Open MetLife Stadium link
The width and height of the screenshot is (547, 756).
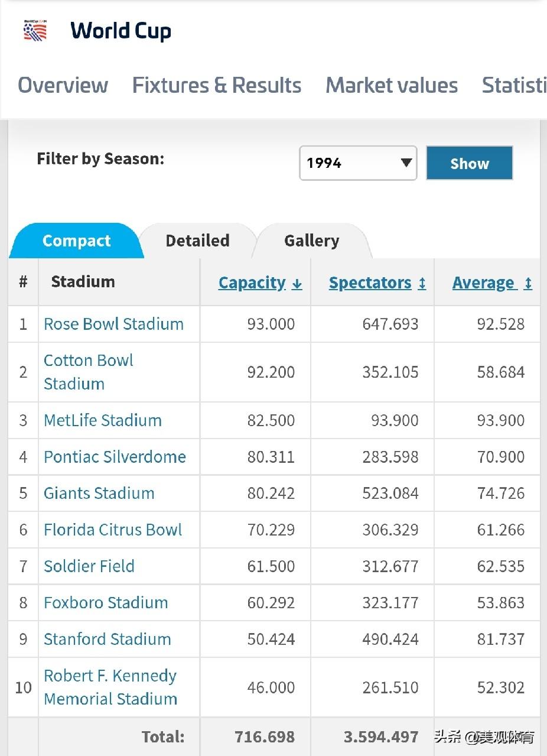coord(103,420)
